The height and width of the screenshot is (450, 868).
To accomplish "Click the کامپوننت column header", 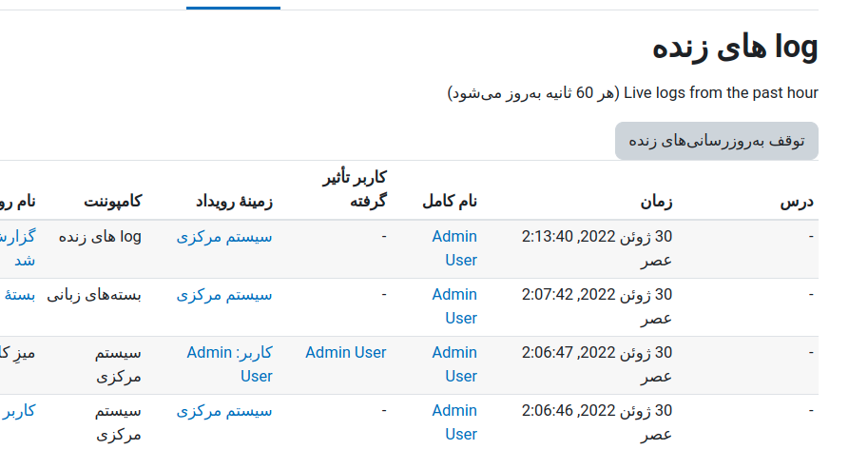I will click(x=113, y=201).
